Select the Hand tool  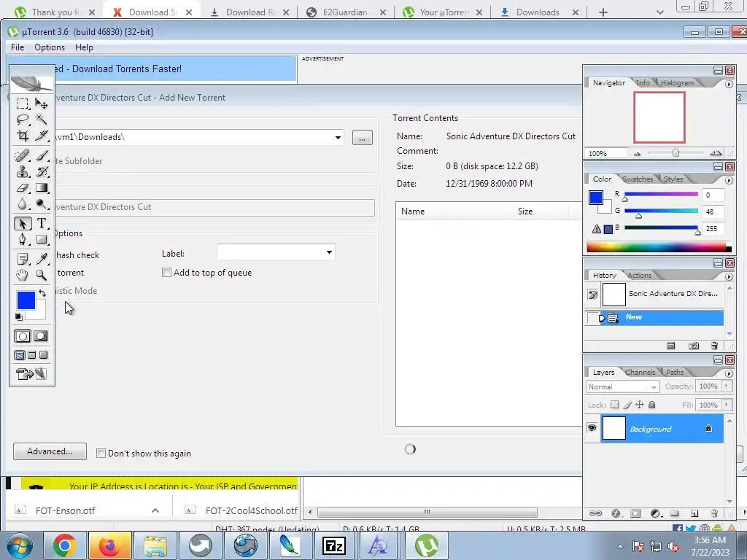click(22, 275)
